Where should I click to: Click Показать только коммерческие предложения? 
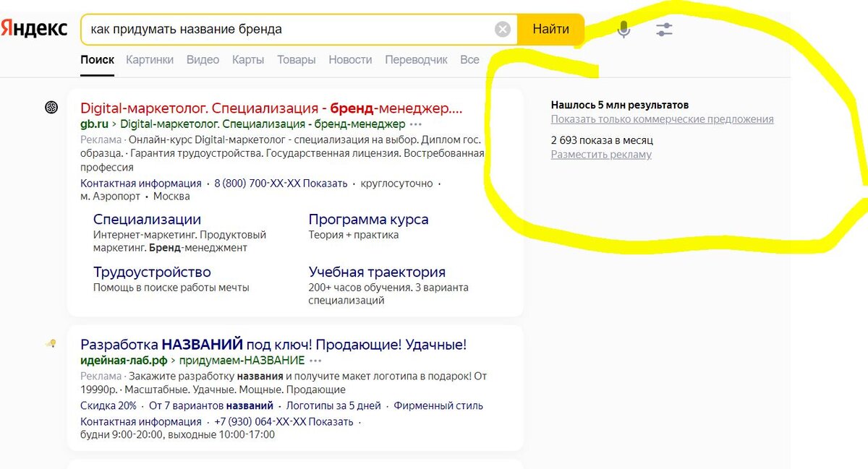pos(663,119)
